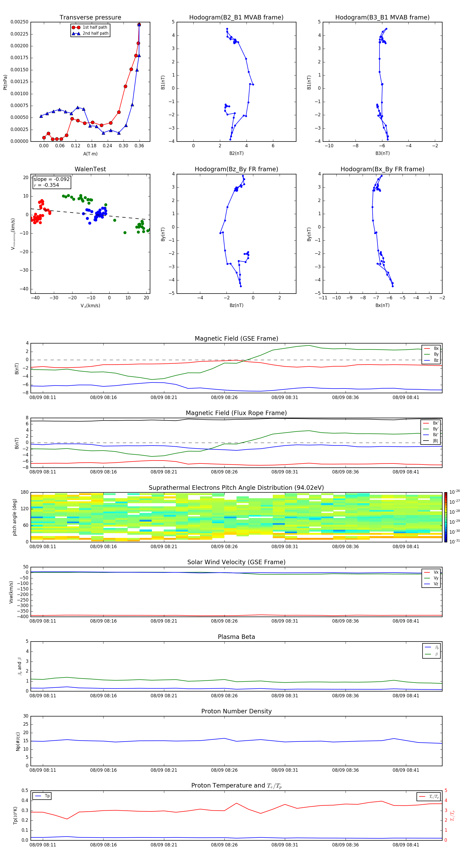Screen dimensions: 473x868
Task: Click the Vy legend entry in solar wind panel
Action: [431, 578]
